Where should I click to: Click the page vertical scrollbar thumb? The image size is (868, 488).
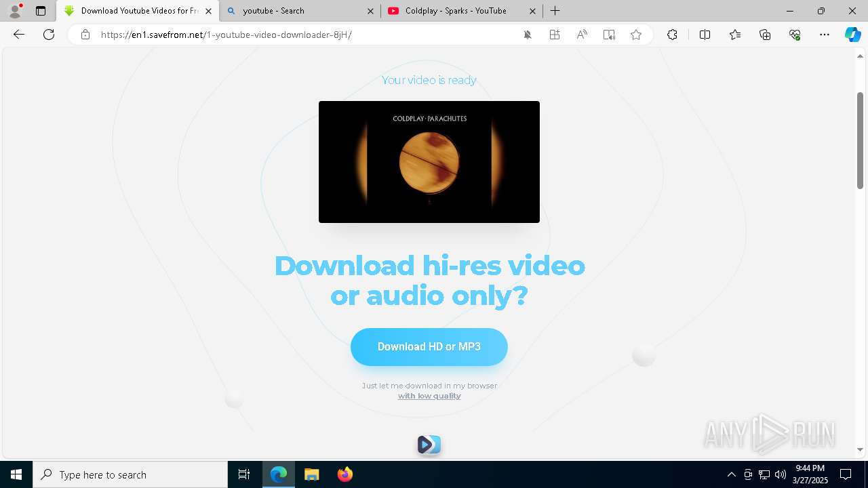(860, 140)
